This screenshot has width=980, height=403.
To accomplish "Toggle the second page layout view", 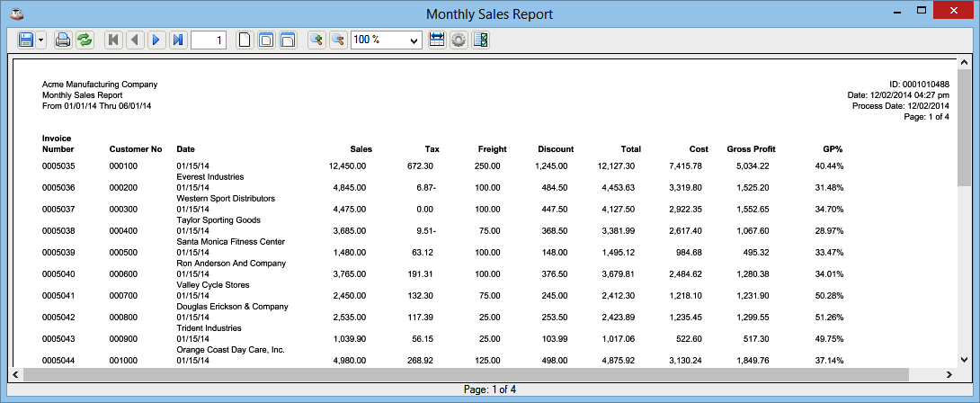I will (x=266, y=40).
